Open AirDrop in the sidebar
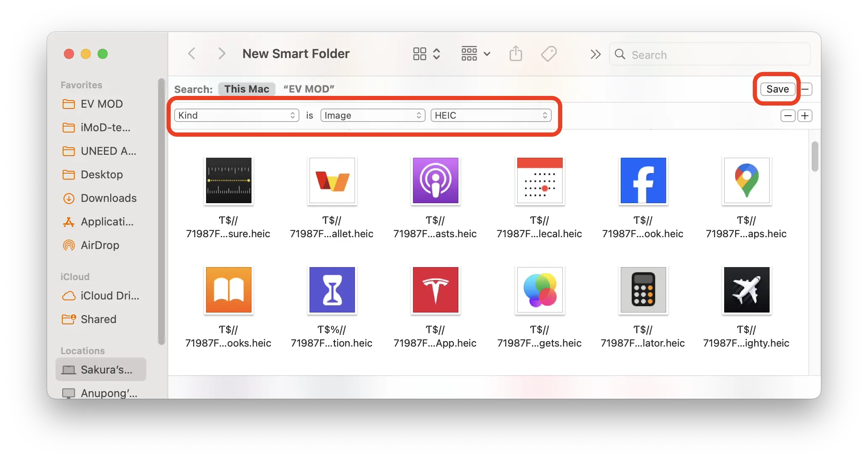Viewport: 868px width, 461px height. coord(100,245)
